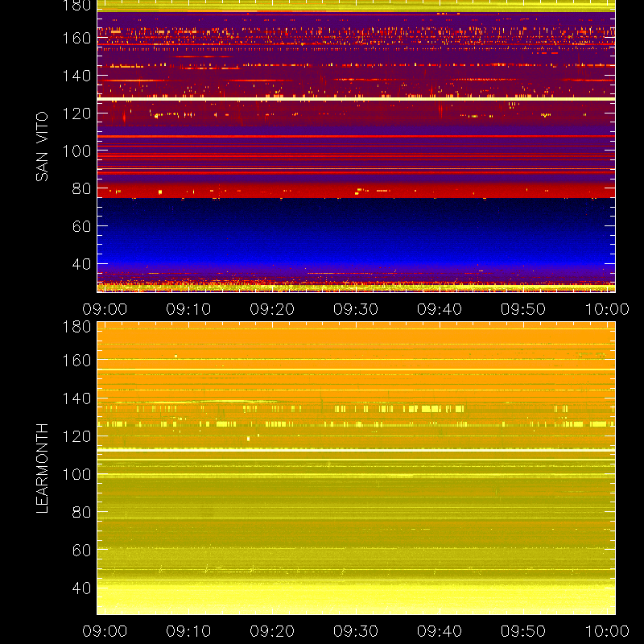
Task: Click 09:10 time label below San Vito plot
Action: 188,309
